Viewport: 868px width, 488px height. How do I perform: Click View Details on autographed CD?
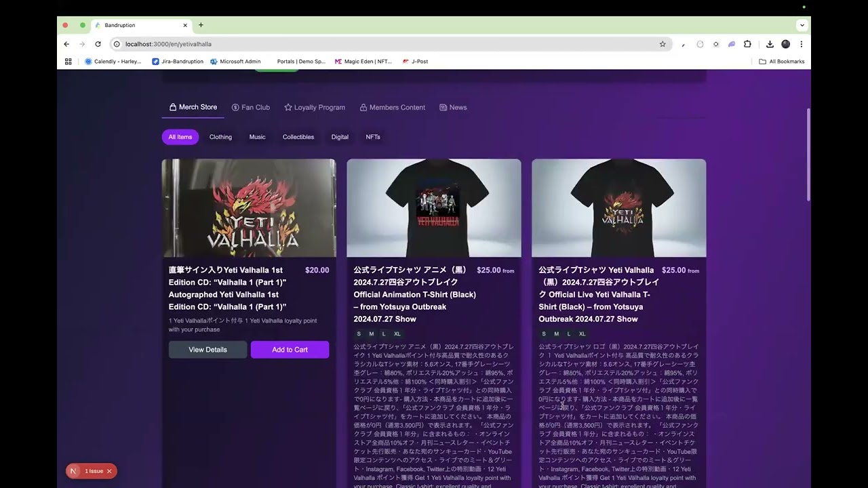(x=208, y=350)
